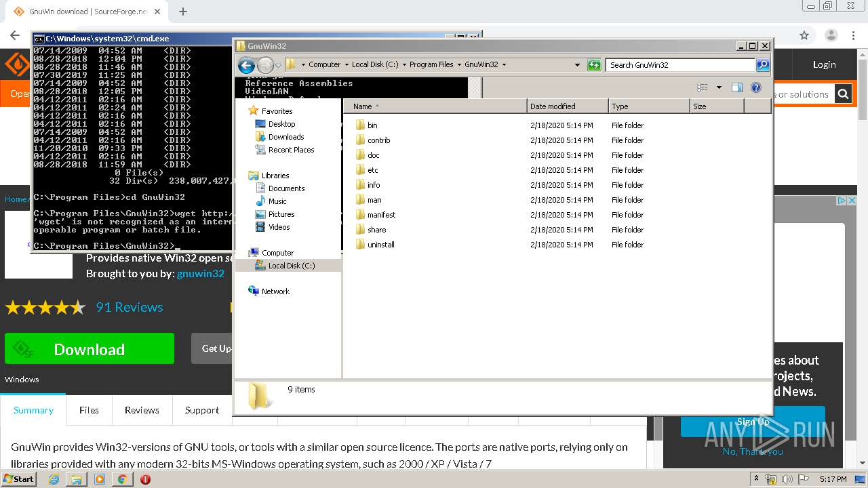Viewport: 868px width, 488px height.
Task: Click the Windows Start button
Action: [18, 479]
